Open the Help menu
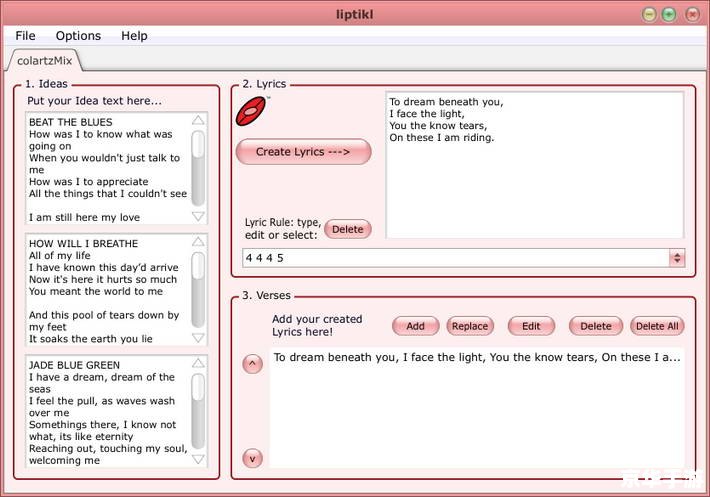 [134, 36]
